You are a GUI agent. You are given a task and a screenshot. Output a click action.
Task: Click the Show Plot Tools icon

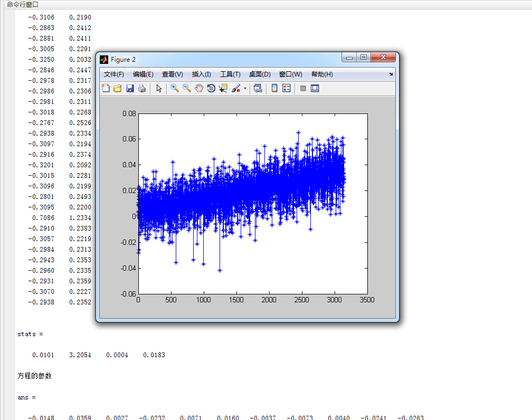(x=315, y=89)
